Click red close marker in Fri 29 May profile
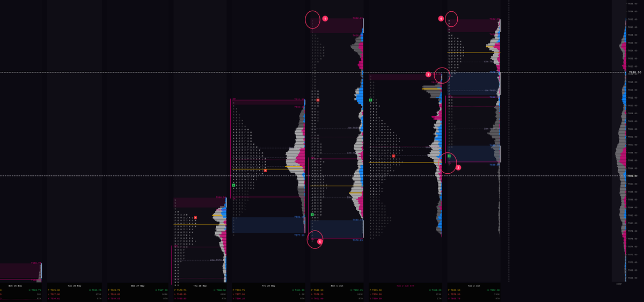 coord(265,171)
